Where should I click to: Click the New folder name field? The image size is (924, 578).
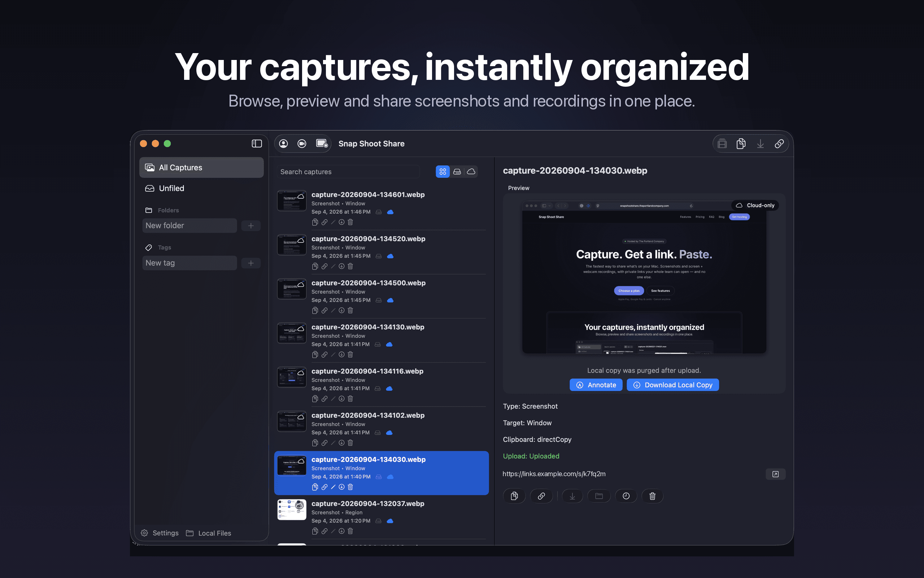(189, 225)
